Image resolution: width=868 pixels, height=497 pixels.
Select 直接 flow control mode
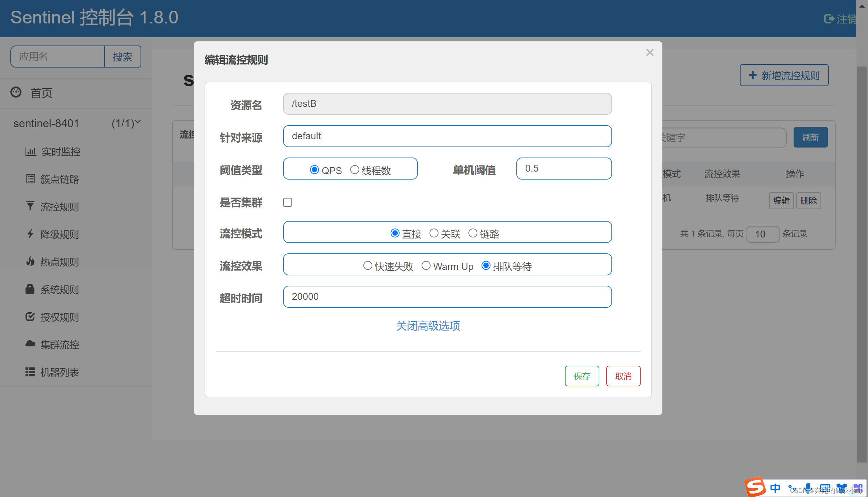[395, 233]
